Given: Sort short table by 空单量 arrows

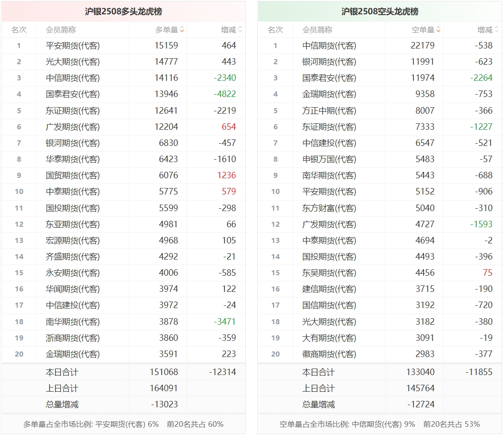Looking at the screenshot, I should 438,30.
